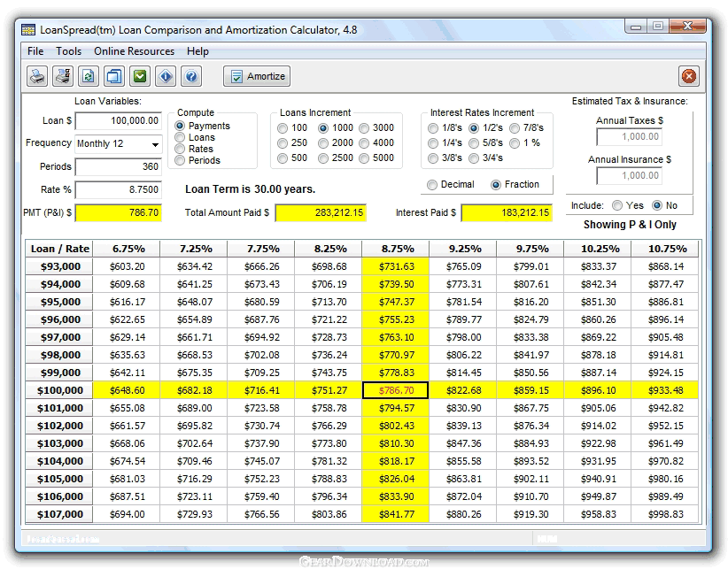Select 7/8's interest rate increment
Viewport: 728px width, 569px height.
tap(515, 128)
